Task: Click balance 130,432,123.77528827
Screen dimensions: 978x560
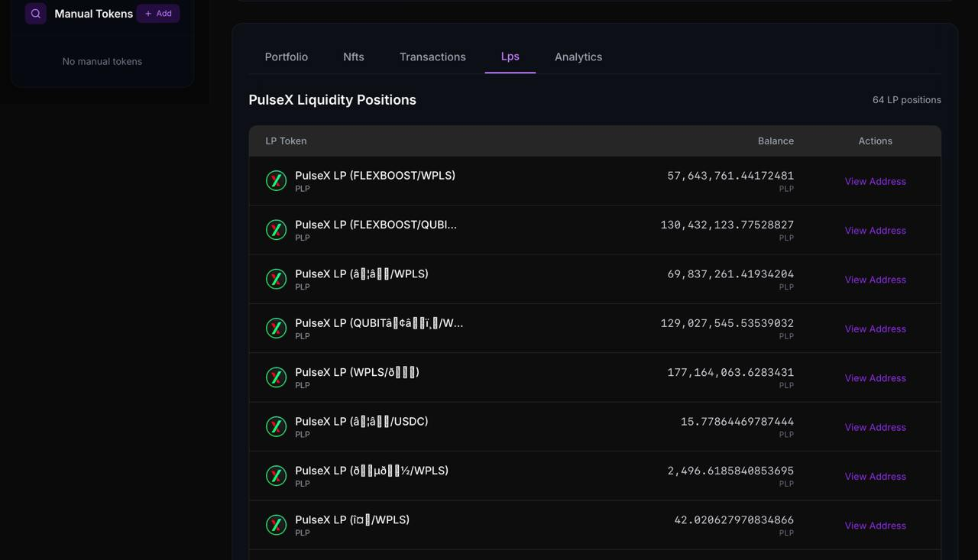Action: pyautogui.click(x=727, y=225)
